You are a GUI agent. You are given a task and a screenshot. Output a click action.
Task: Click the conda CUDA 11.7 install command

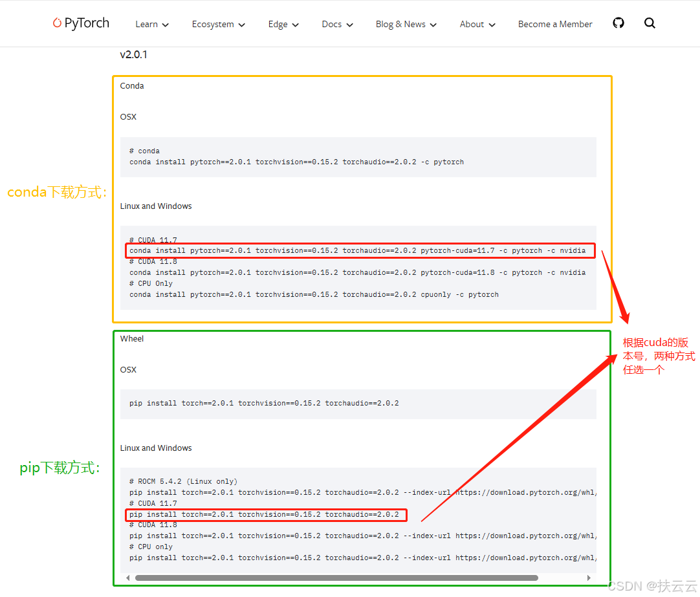pyautogui.click(x=357, y=251)
